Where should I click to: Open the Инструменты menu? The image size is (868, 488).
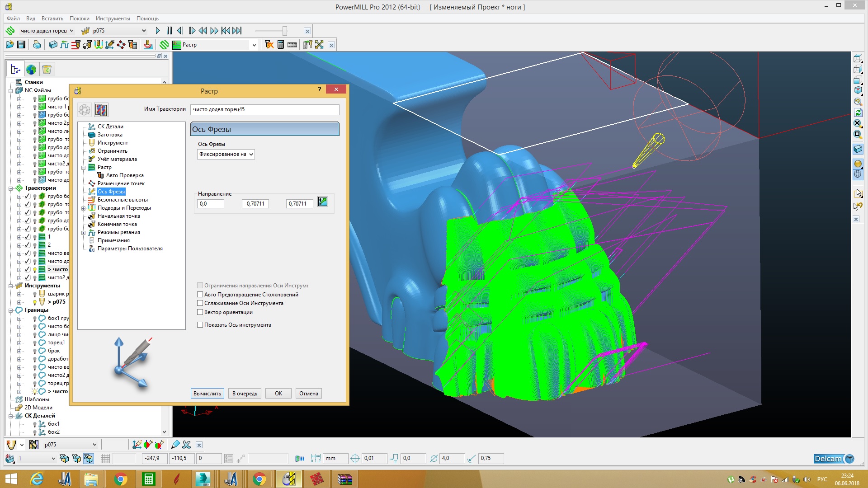click(x=113, y=19)
